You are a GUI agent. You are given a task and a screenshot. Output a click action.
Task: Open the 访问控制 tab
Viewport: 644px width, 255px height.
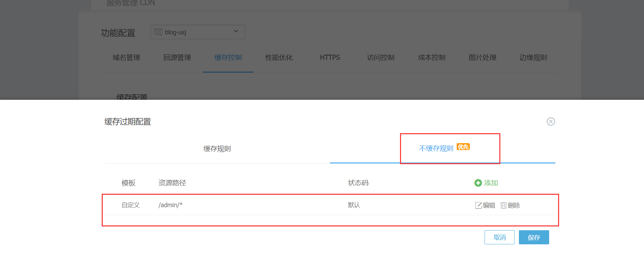pos(381,57)
